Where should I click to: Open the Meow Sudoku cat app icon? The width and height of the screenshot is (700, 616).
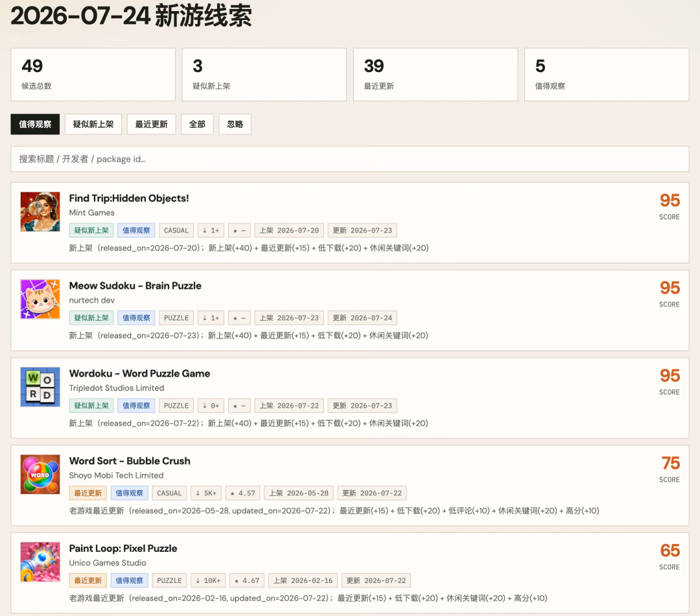[x=40, y=300]
